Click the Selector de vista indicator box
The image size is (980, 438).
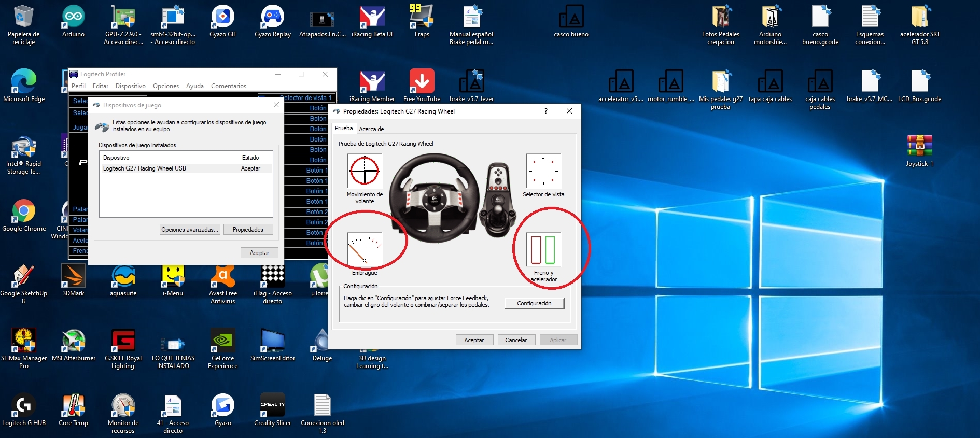point(543,171)
